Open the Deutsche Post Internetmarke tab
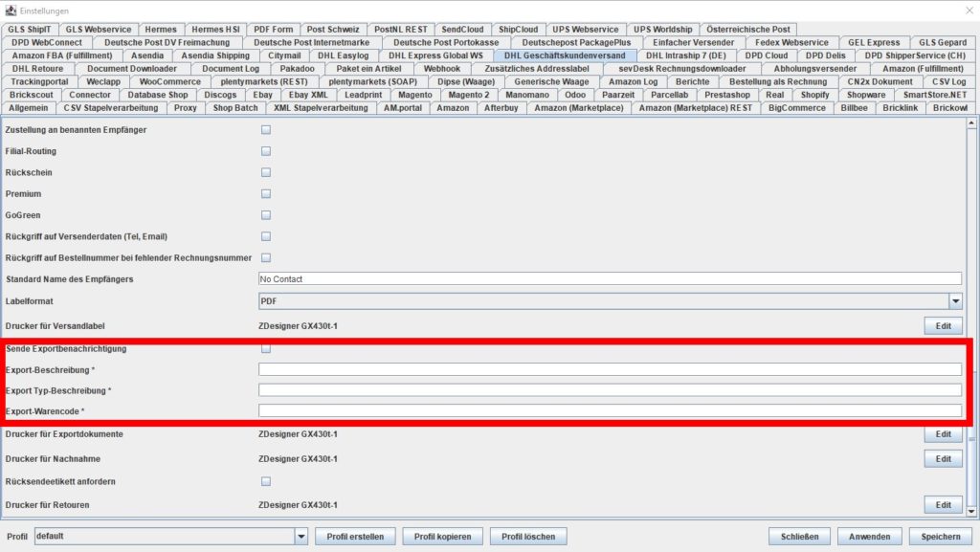The width and height of the screenshot is (980, 552). (311, 42)
